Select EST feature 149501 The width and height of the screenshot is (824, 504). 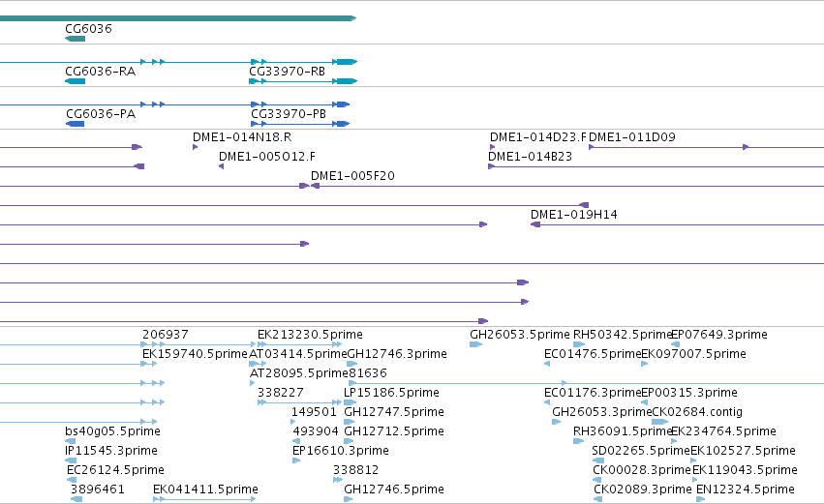(x=314, y=412)
